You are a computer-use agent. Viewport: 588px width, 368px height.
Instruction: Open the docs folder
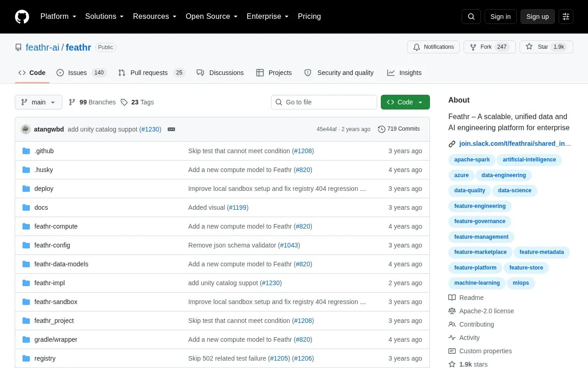tap(41, 207)
